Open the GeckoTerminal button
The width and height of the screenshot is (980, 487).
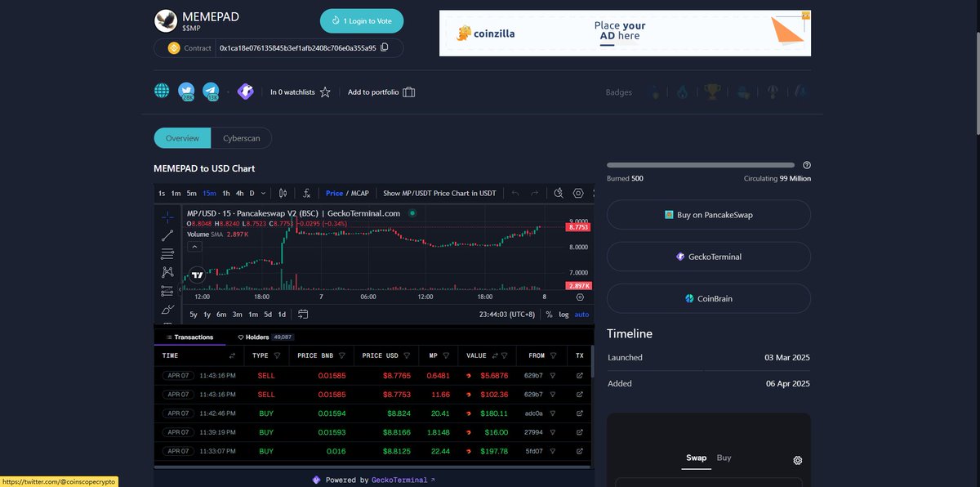(x=709, y=257)
